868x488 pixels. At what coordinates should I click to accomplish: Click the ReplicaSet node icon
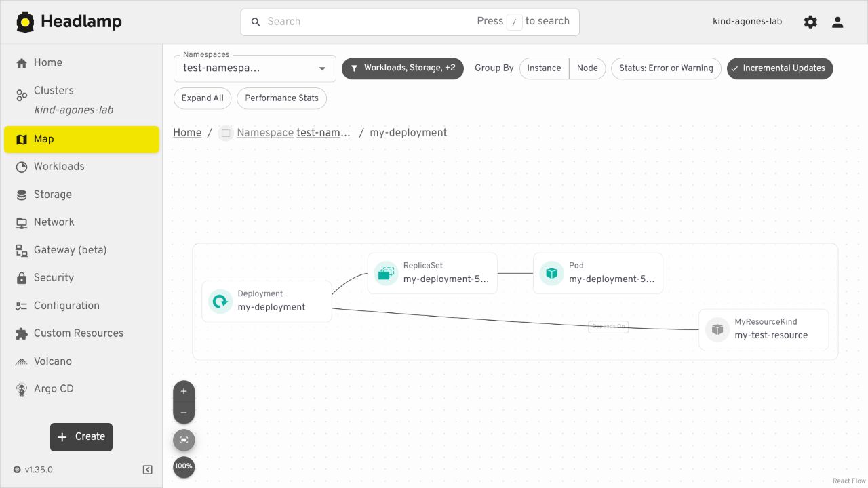(386, 273)
